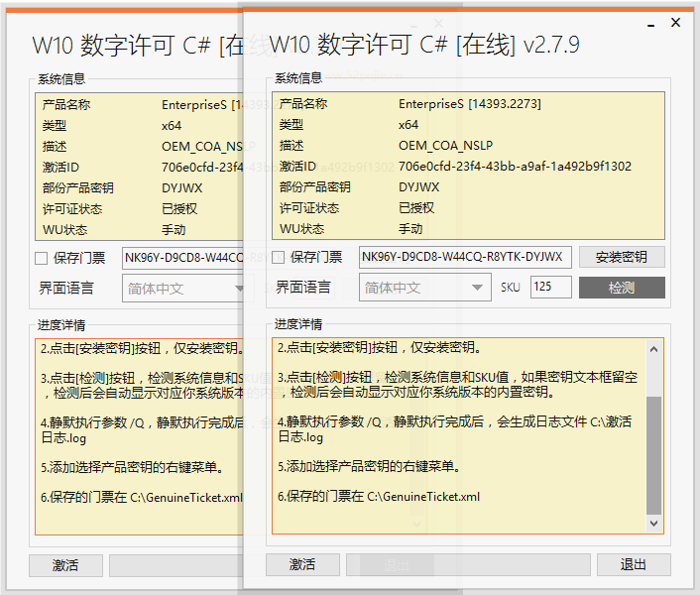Click 已授权 value in back window
Screen dimensions: 700x595
pos(179,209)
